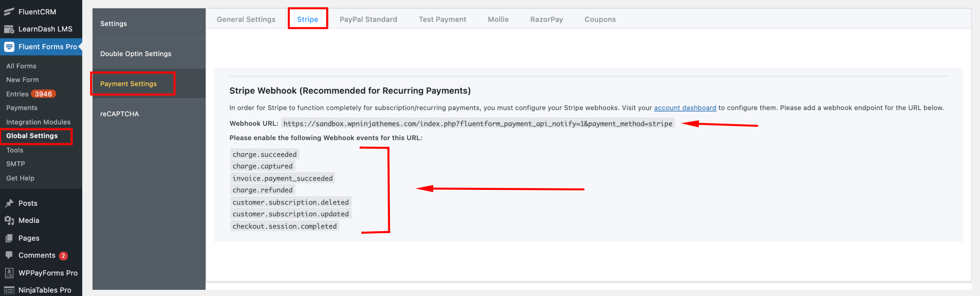Viewport: 980px width, 296px height.
Task: Open Integration Modules submenu item
Action: pos(38,122)
